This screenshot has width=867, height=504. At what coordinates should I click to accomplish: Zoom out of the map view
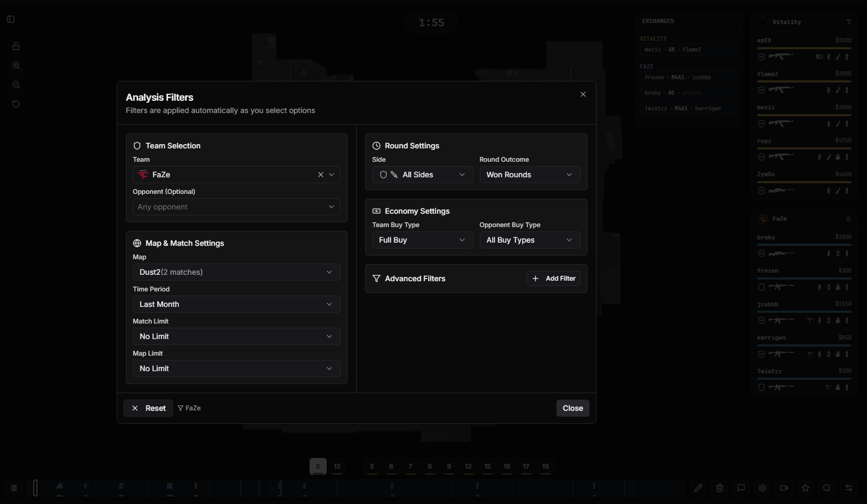point(16,85)
